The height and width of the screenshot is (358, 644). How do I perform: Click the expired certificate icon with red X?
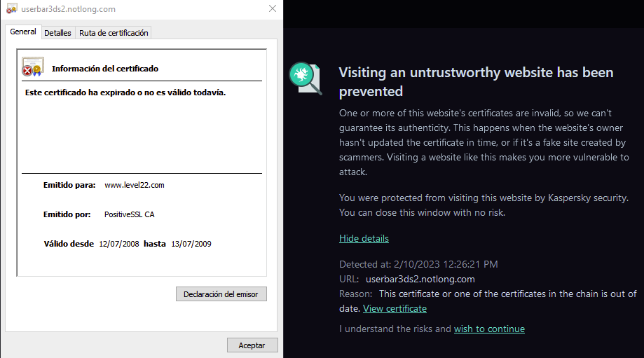[32, 67]
